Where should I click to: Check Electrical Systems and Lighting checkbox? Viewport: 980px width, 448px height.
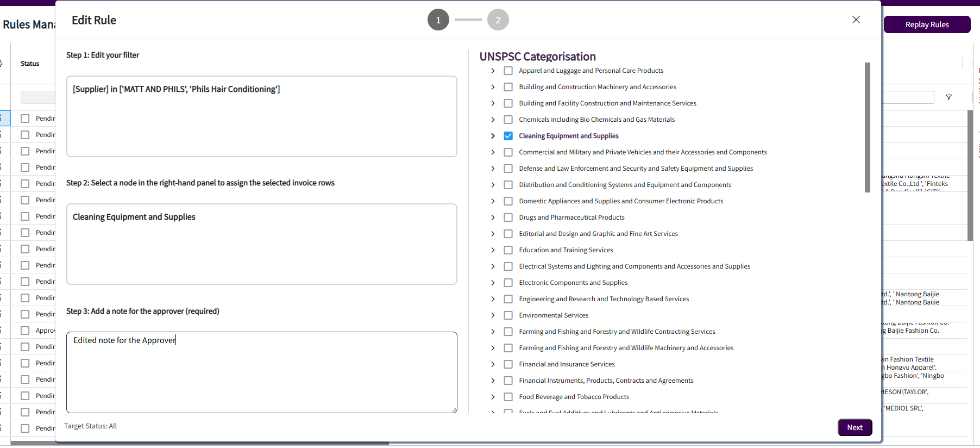click(x=508, y=266)
